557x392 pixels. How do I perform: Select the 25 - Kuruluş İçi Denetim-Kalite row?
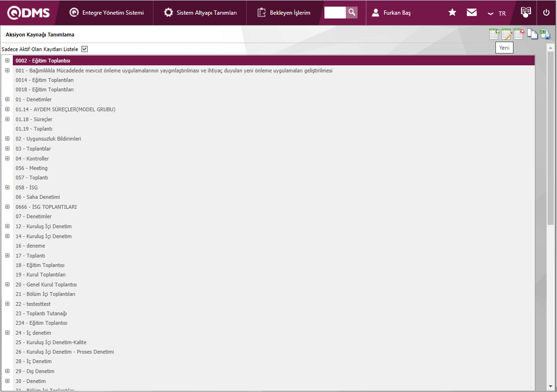(x=274, y=342)
